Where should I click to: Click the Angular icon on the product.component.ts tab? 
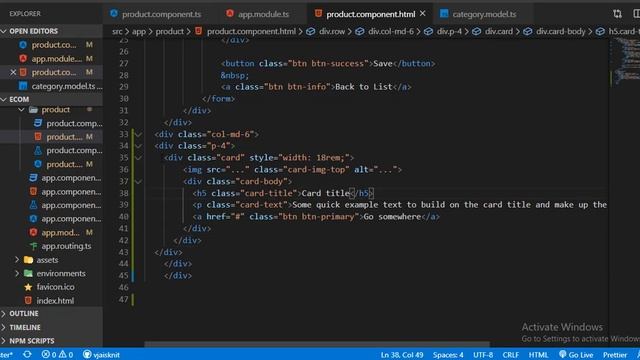point(114,13)
